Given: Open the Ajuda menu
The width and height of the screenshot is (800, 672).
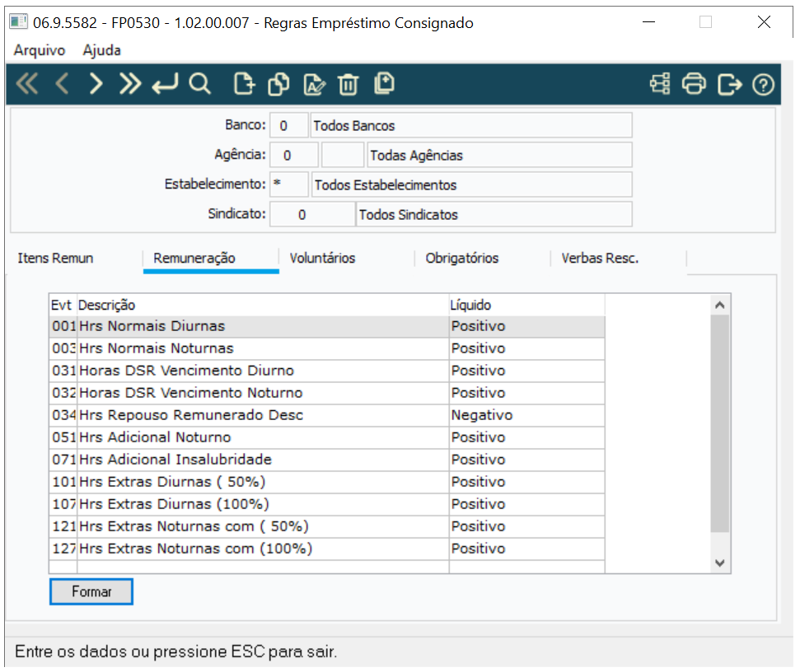Looking at the screenshot, I should pyautogui.click(x=102, y=50).
